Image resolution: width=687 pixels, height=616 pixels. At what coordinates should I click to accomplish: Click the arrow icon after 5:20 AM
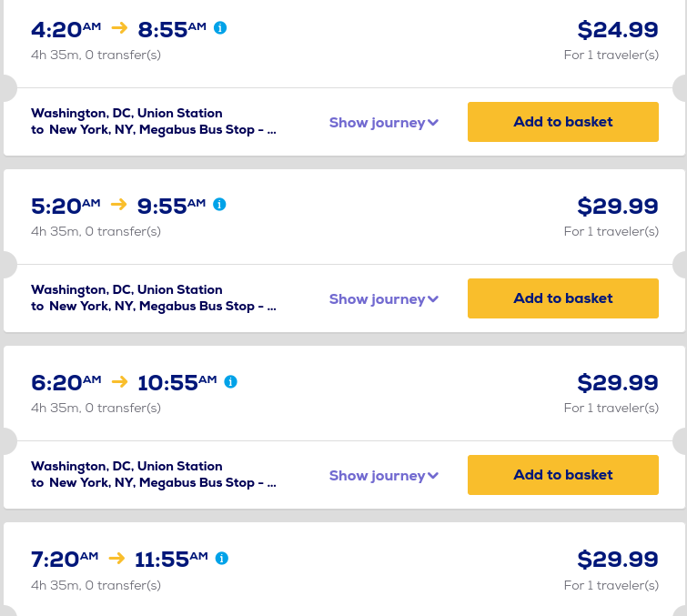tap(119, 205)
